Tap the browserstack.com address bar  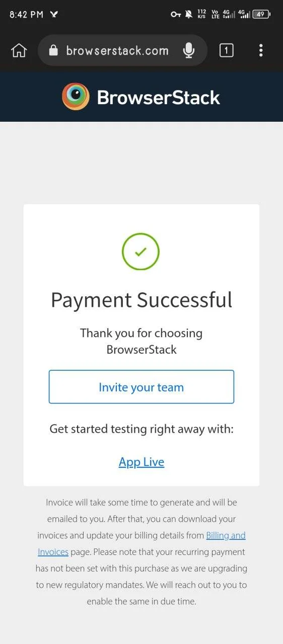122,50
